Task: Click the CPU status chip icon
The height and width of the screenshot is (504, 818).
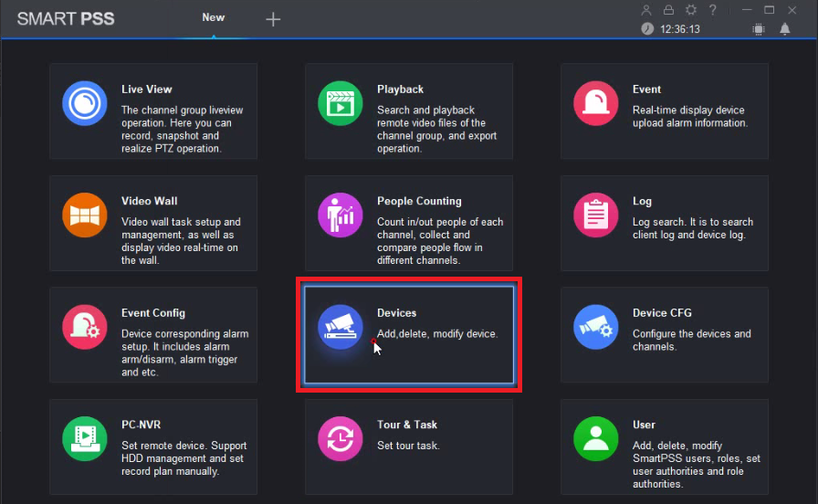Action: (759, 29)
